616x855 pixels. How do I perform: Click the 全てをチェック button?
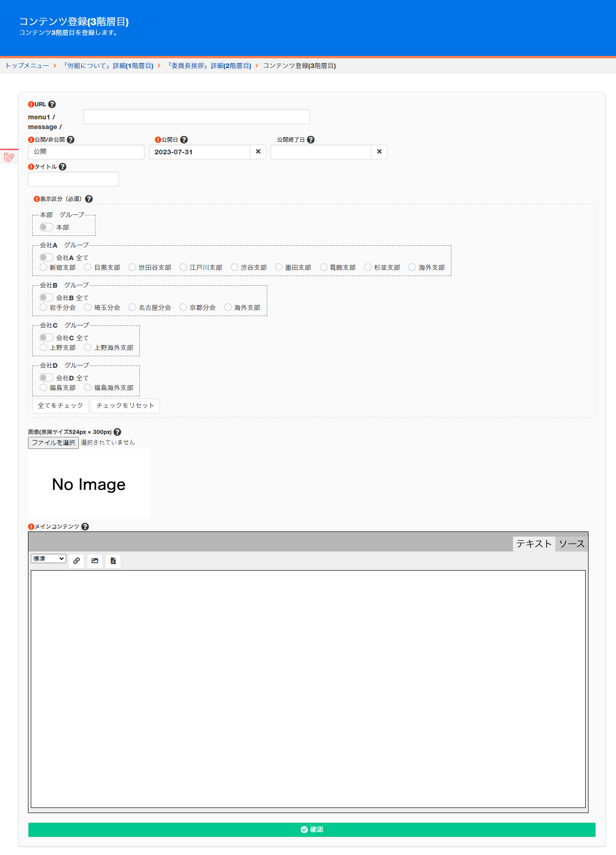(x=60, y=406)
